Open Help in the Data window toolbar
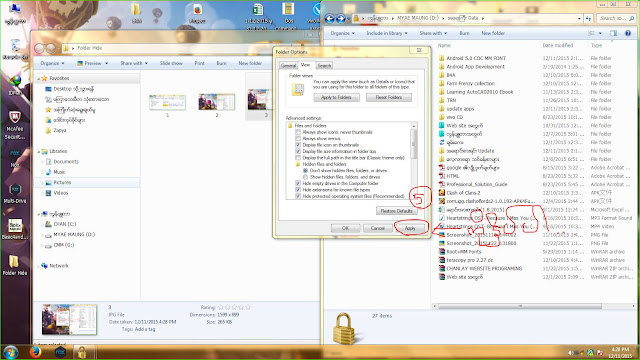The width and height of the screenshot is (640, 360). (628, 33)
